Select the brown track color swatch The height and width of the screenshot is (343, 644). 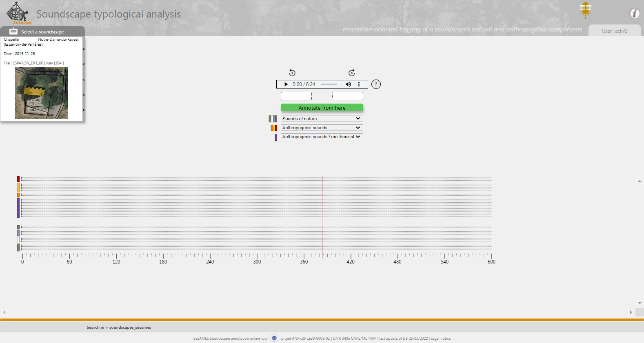(18, 227)
